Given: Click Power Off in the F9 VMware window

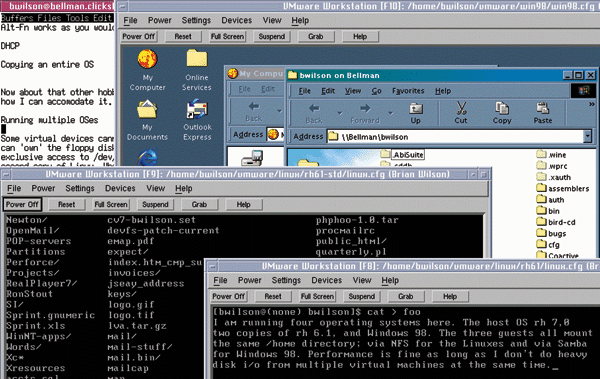Looking at the screenshot, I should click(x=22, y=204).
